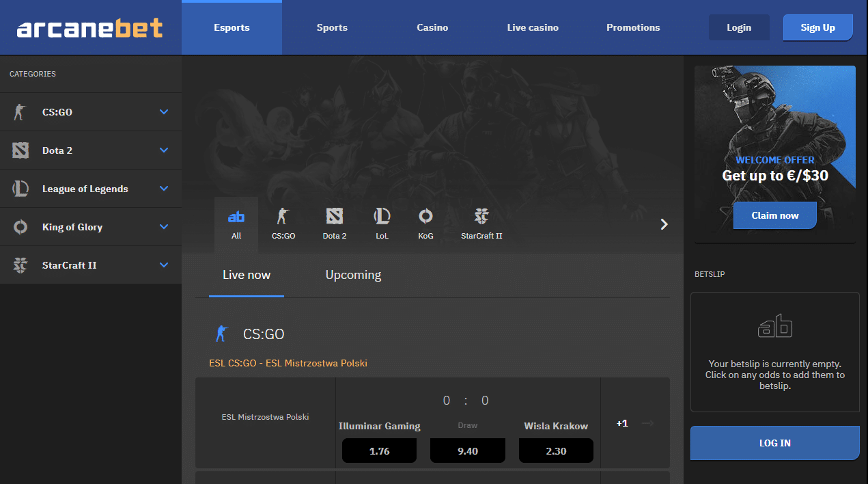The width and height of the screenshot is (868, 484).
Task: Open the Promotions tab
Action: pos(633,28)
